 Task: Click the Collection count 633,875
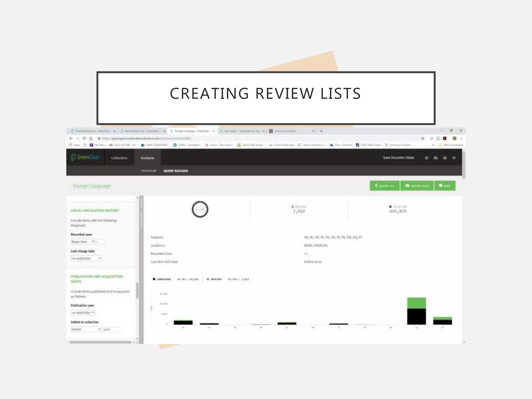tap(398, 211)
